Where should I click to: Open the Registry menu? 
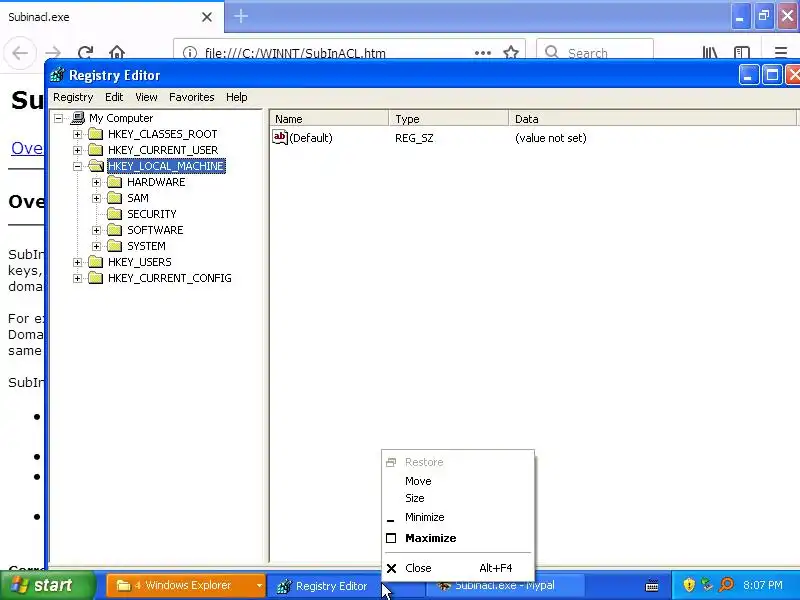pyautogui.click(x=73, y=97)
